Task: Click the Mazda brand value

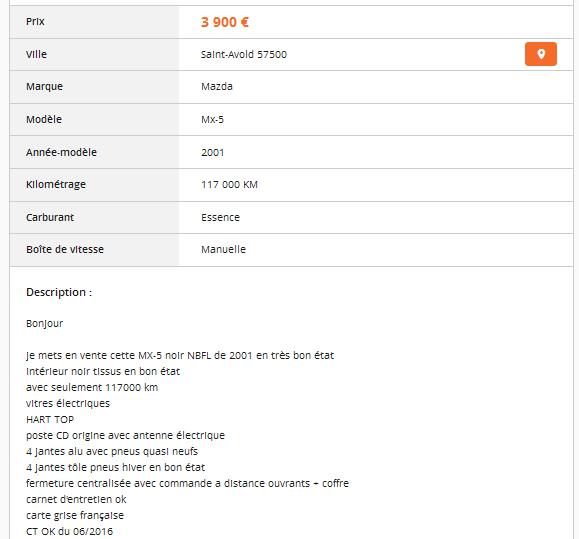Action: click(217, 86)
